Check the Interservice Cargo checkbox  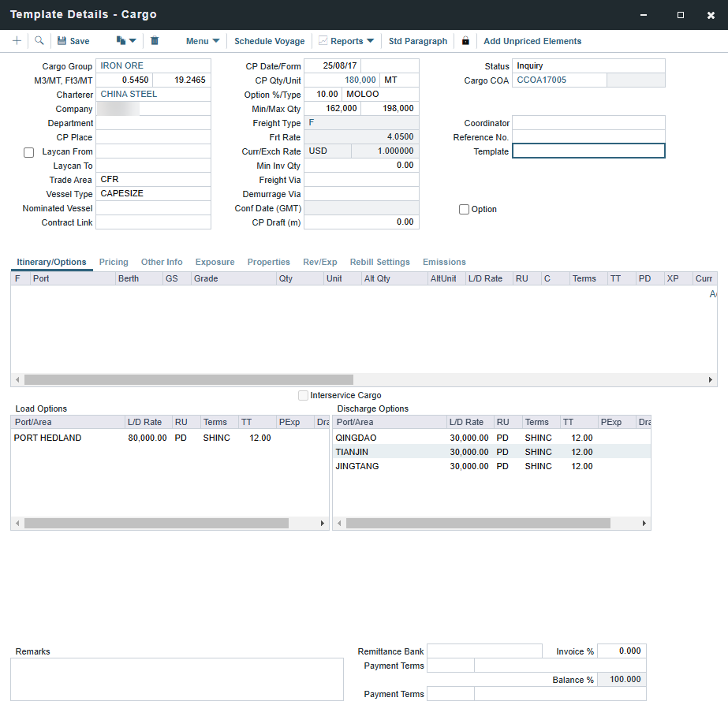(x=304, y=395)
